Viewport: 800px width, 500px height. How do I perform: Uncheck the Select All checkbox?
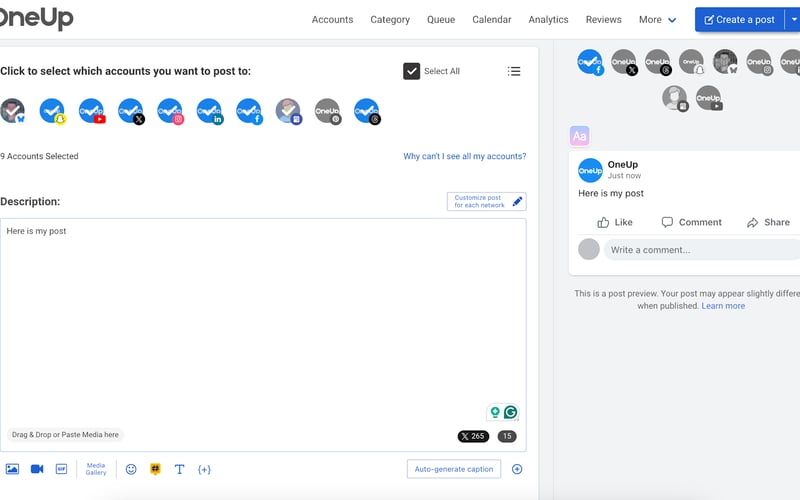tap(411, 71)
